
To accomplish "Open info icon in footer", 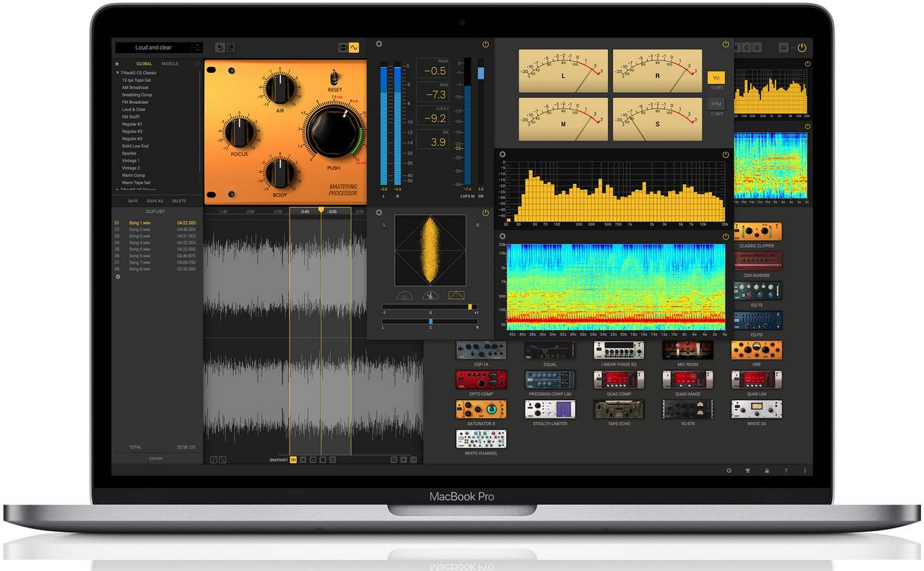I will click(x=804, y=470).
